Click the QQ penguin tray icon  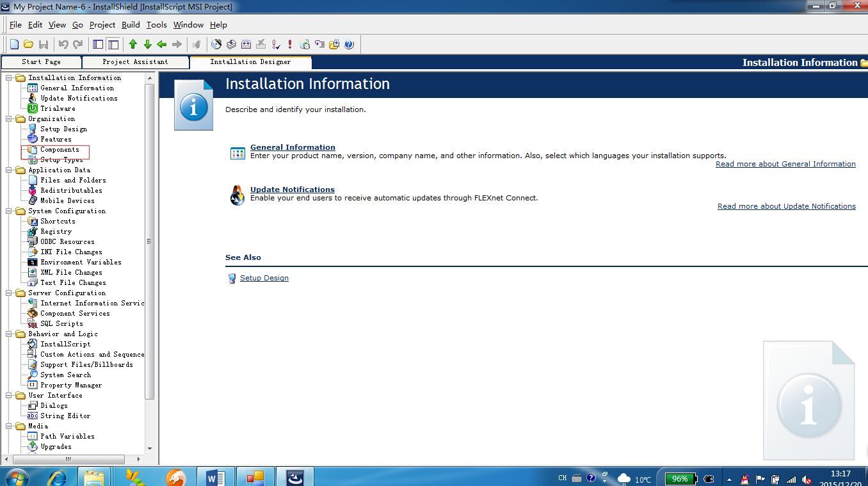click(x=744, y=479)
